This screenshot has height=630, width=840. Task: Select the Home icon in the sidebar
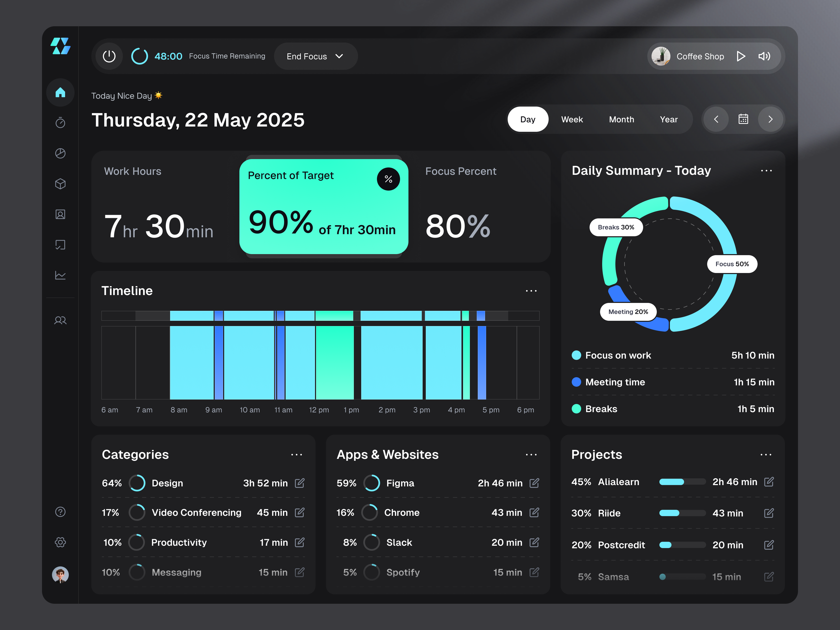point(60,92)
